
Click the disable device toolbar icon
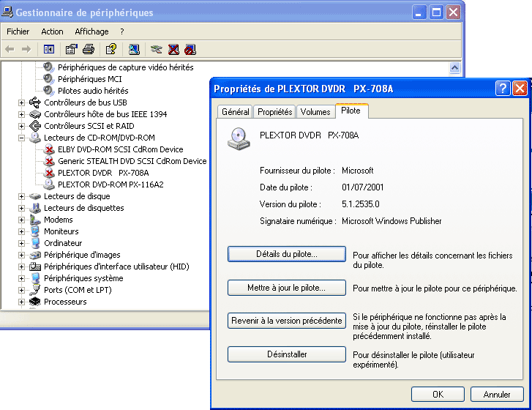tap(190, 50)
